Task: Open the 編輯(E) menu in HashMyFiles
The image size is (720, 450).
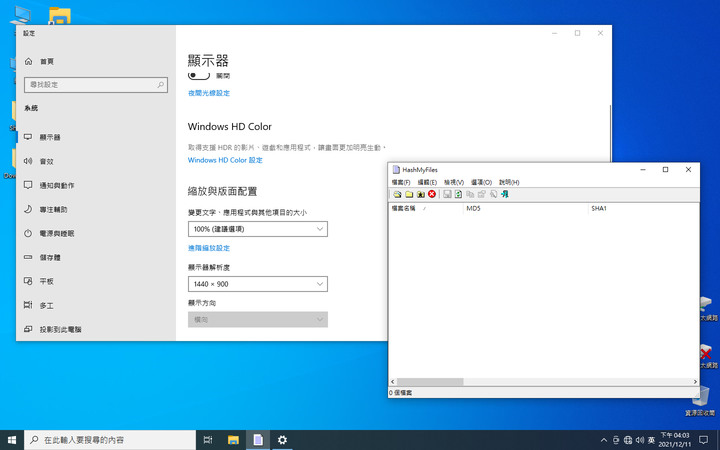Action: pyautogui.click(x=427, y=182)
